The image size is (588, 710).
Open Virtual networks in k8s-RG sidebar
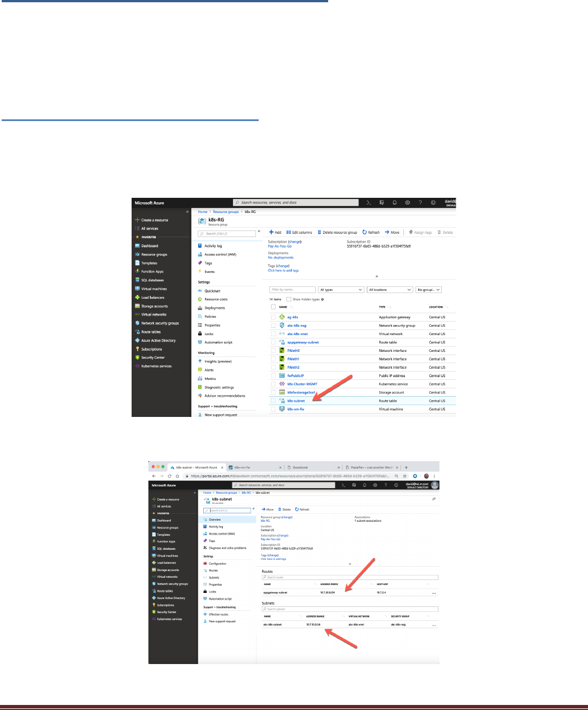coord(151,314)
